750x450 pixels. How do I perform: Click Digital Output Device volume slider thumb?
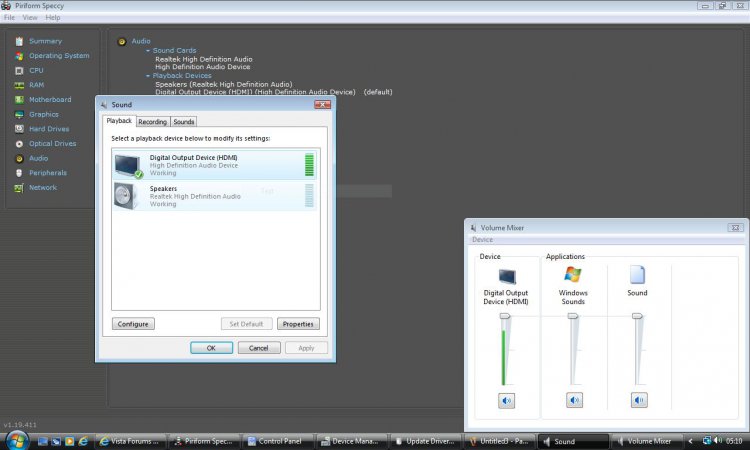pyautogui.click(x=505, y=316)
